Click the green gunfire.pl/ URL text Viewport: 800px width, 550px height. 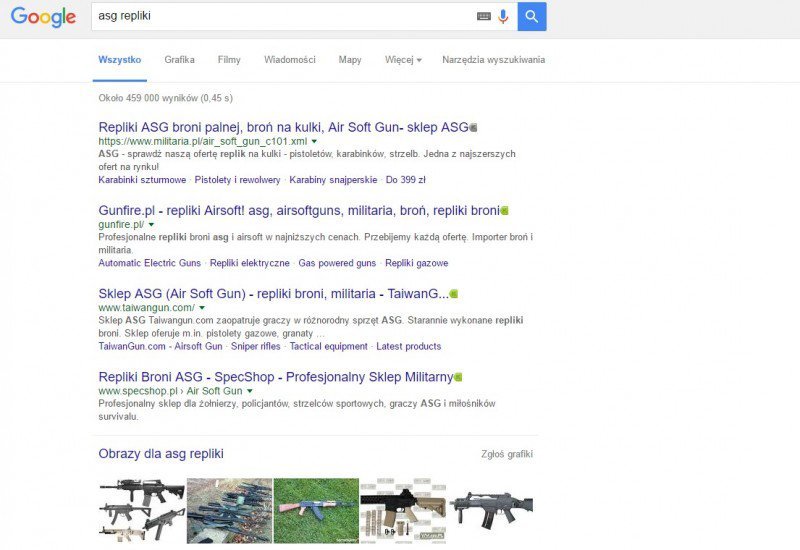pos(121,224)
